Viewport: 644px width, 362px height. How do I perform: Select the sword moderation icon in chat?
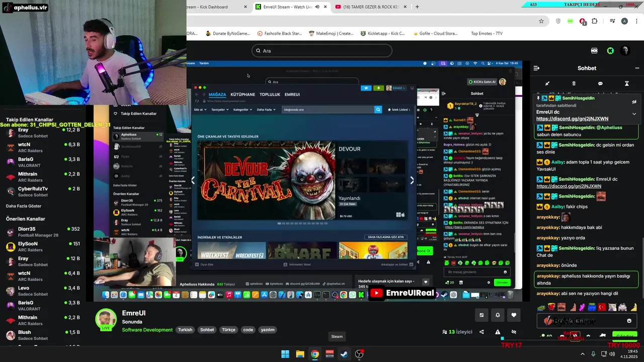tap(547, 83)
